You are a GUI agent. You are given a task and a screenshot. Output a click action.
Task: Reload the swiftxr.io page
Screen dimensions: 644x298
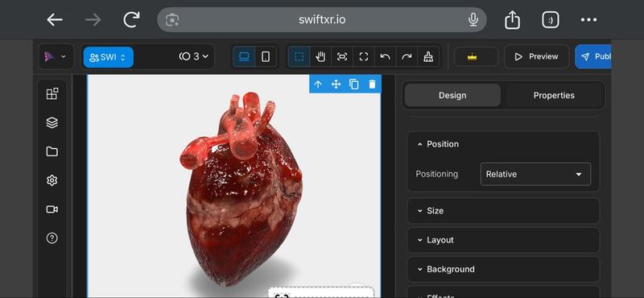[131, 19]
